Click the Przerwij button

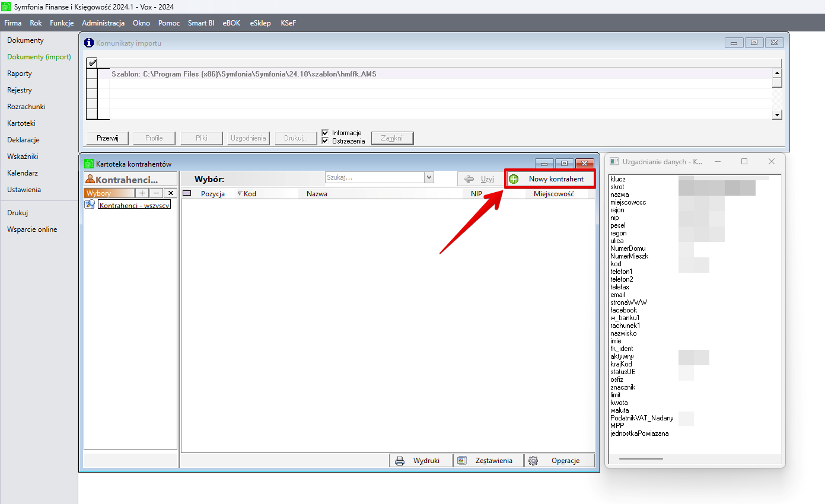108,138
